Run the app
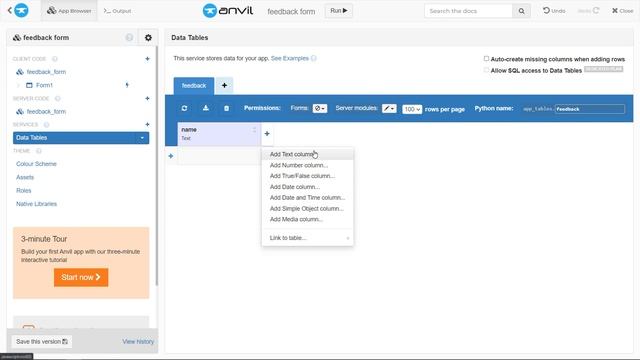 (339, 11)
